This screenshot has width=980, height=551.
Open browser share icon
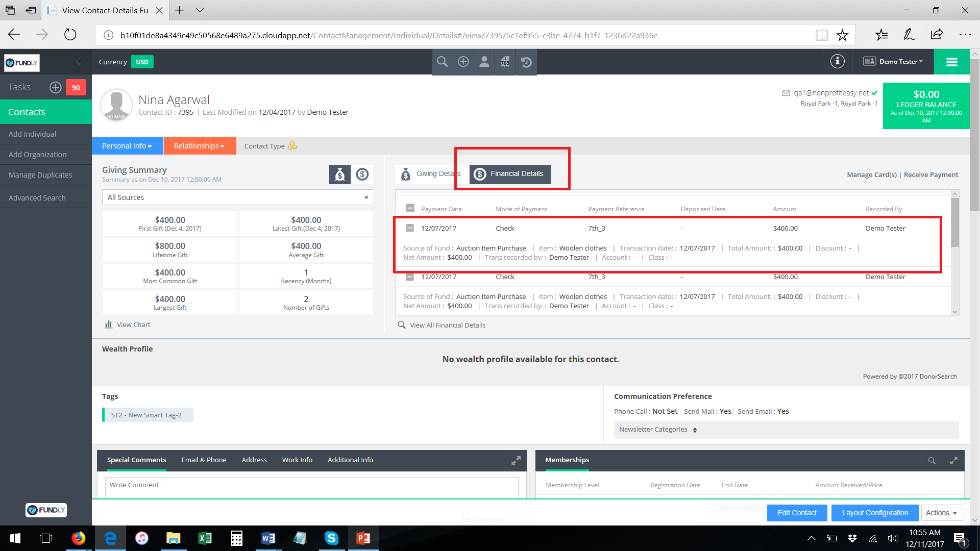tap(937, 35)
